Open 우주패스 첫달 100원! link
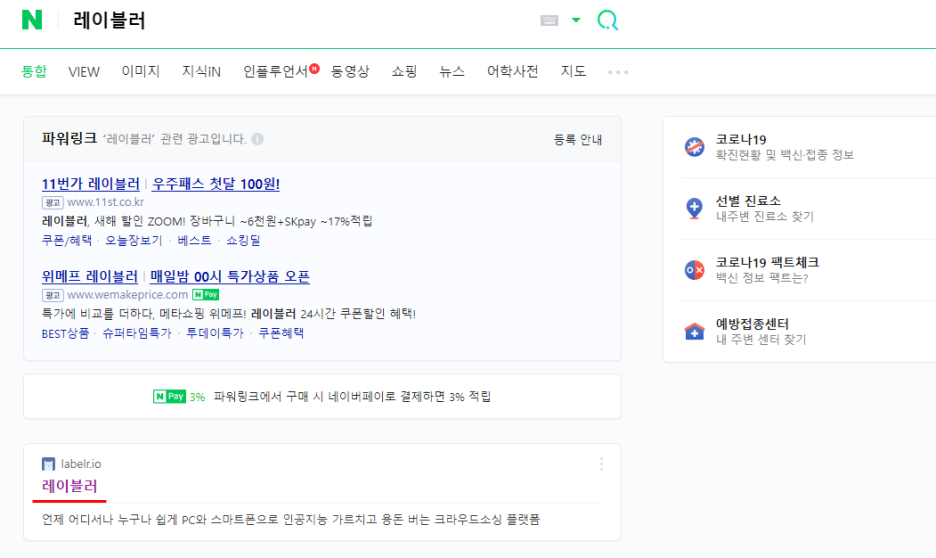 (215, 184)
